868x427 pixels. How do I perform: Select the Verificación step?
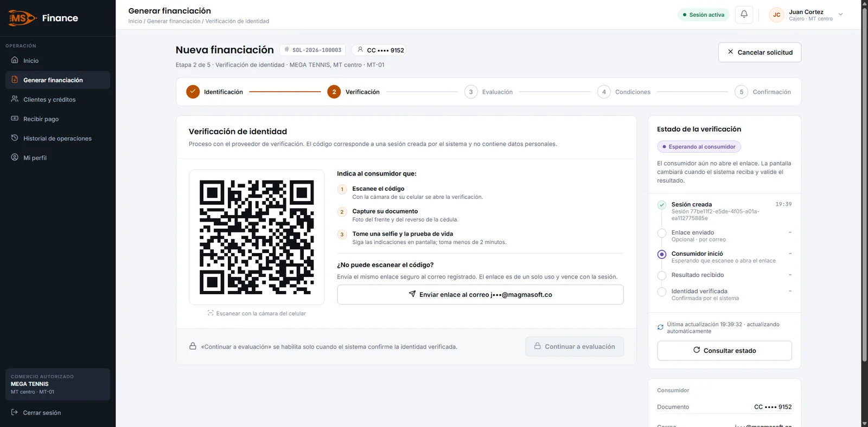[x=353, y=92]
